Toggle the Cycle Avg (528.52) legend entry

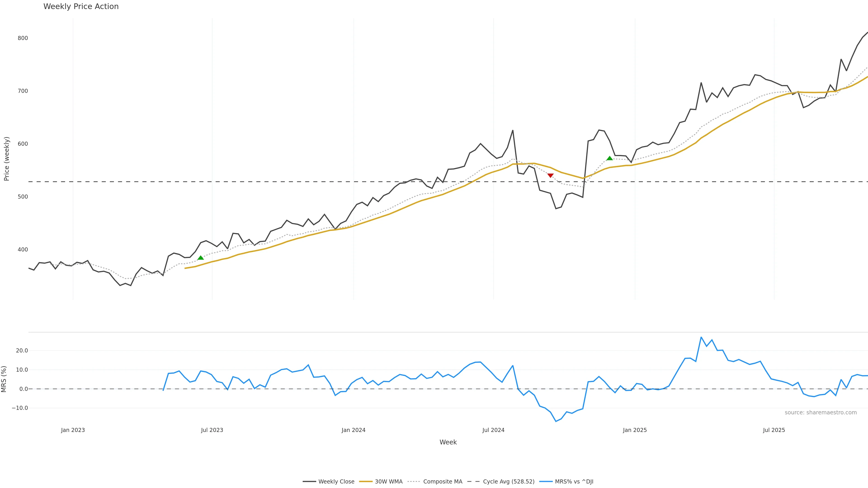click(x=508, y=482)
